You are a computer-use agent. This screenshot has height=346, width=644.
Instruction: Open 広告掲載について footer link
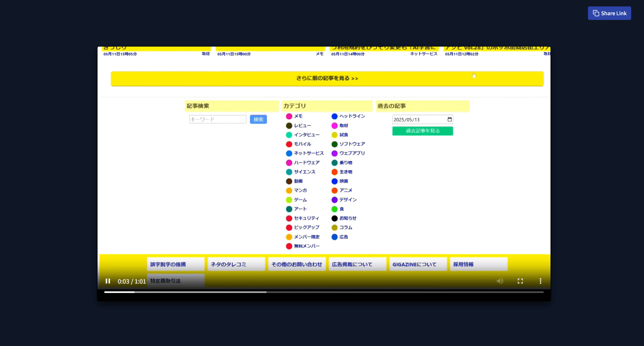click(x=357, y=264)
